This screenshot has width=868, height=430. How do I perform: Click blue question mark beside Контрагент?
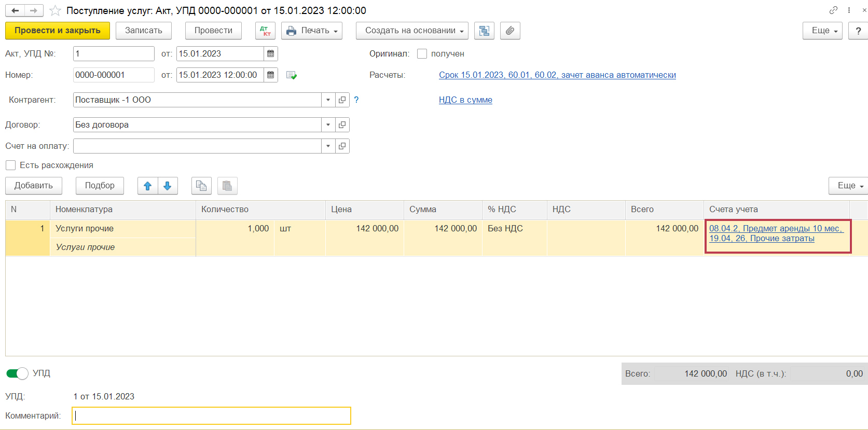(356, 100)
